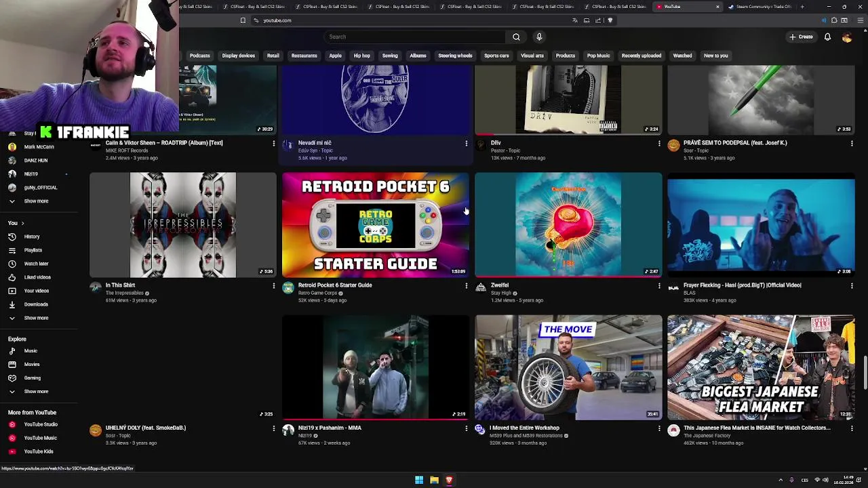This screenshot has width=868, height=488.
Task: Select the Hip hop filter chip
Action: click(361, 56)
